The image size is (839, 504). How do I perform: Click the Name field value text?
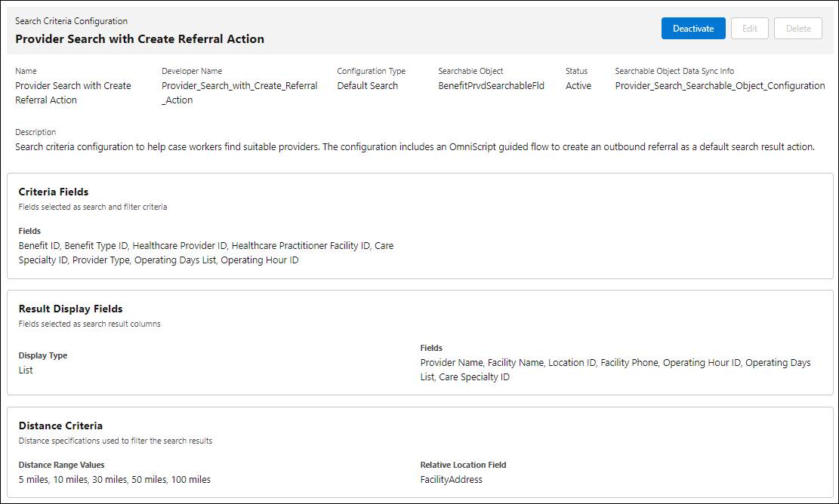(x=72, y=93)
